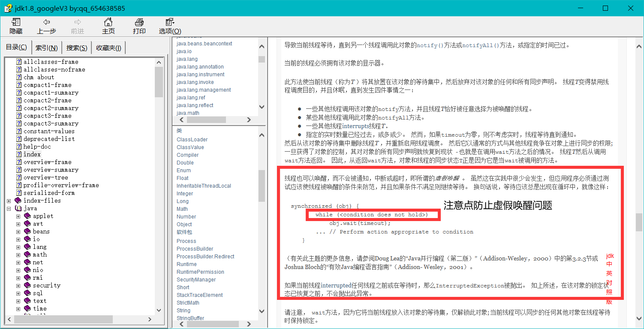The image size is (644, 329).
Task: Click the constant-values topic icon
Action: pos(19,131)
